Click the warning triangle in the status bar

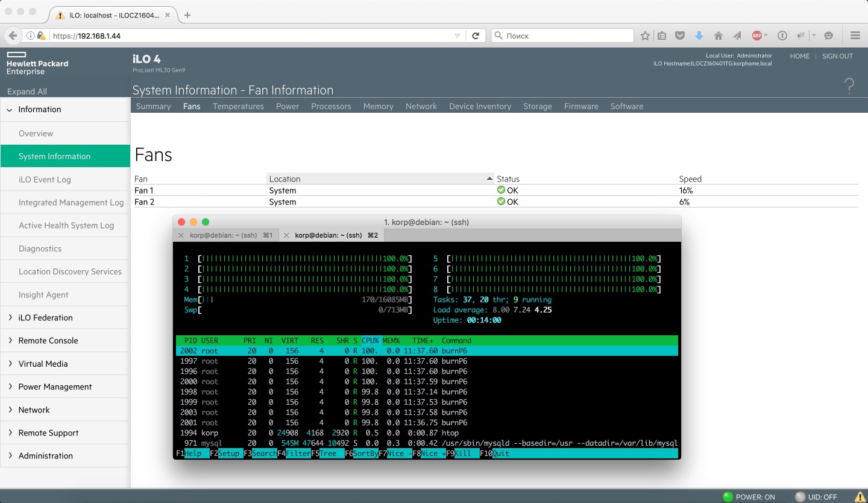[860, 496]
